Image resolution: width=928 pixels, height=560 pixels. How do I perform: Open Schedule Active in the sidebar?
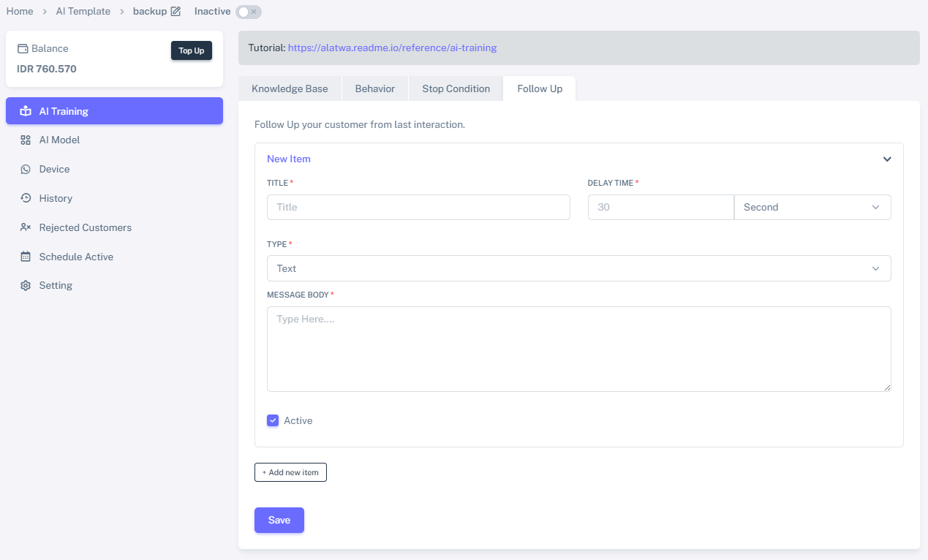click(114, 257)
